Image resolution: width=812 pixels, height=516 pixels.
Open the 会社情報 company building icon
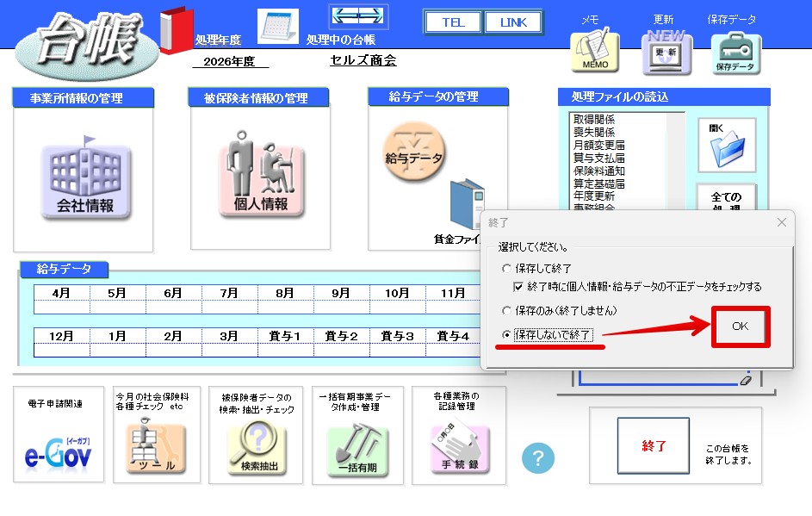[x=86, y=178]
